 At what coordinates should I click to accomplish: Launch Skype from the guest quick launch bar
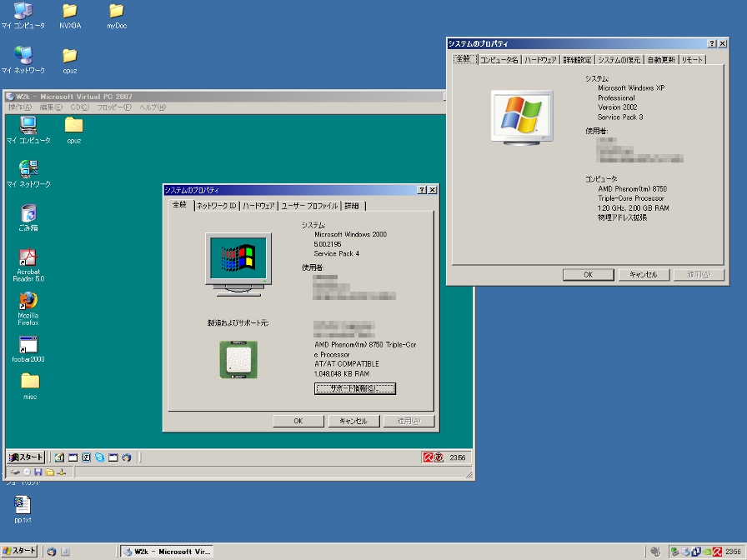point(99,457)
